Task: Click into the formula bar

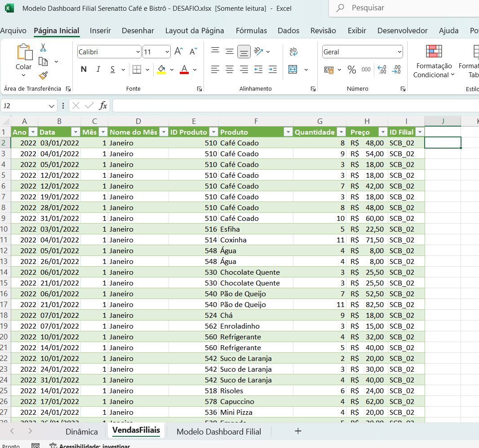Action: (296, 105)
